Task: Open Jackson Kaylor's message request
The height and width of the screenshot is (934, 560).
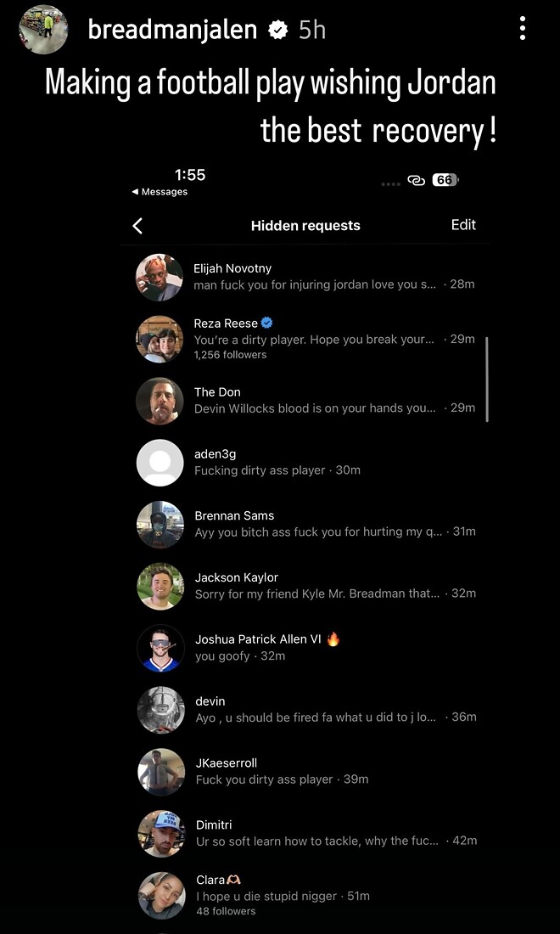Action: point(306,586)
